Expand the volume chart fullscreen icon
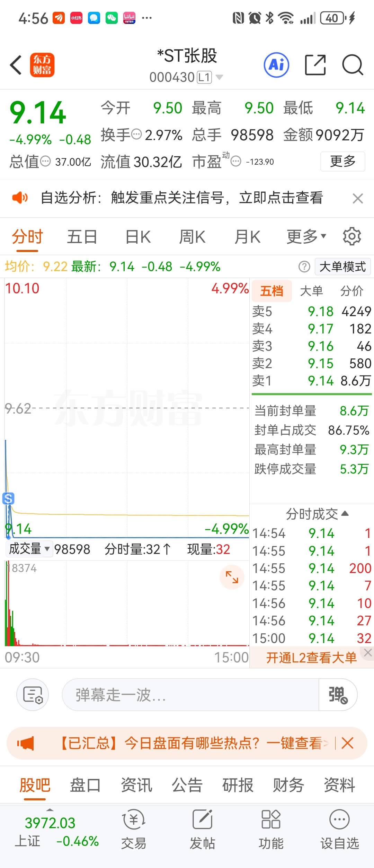The width and height of the screenshot is (374, 868). (232, 577)
